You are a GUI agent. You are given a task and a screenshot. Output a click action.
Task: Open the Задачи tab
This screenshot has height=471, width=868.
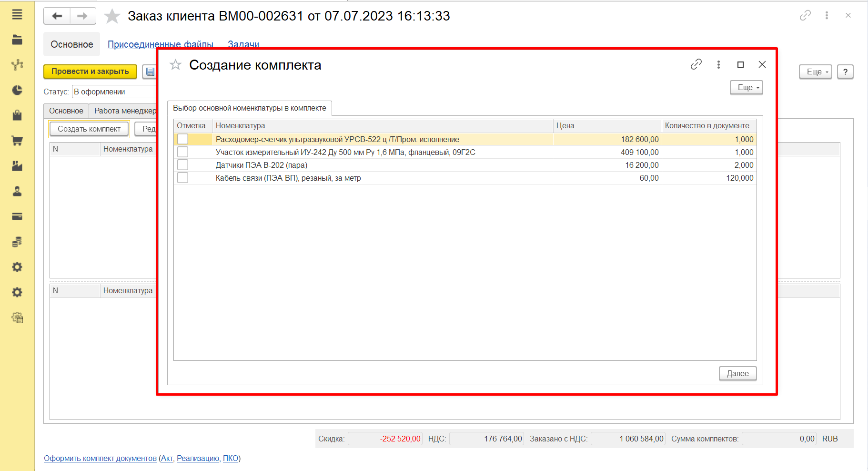[243, 44]
